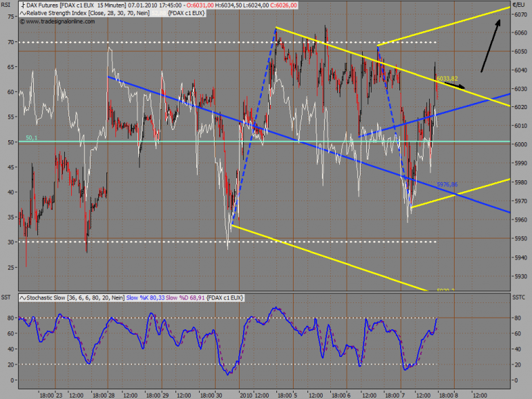The image size is (532, 399).
Task: Click the 18:00 6 time axis label
Action: click(x=341, y=396)
